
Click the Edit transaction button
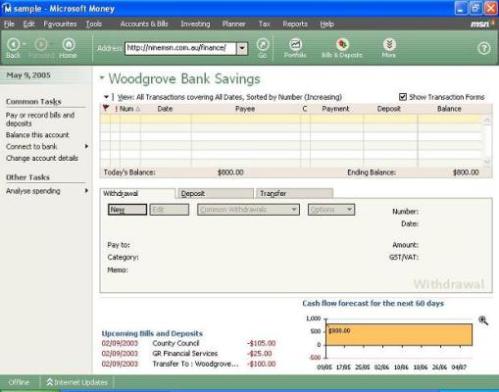point(169,210)
